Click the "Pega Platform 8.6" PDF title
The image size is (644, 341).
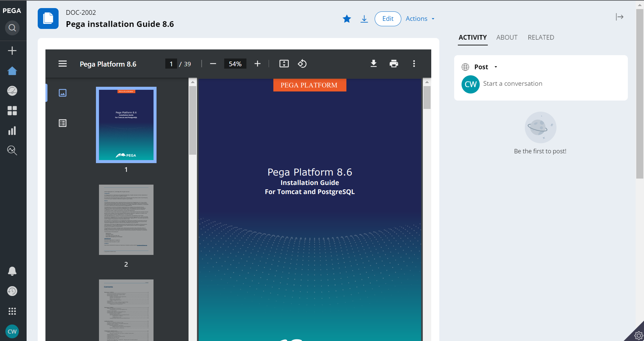click(108, 64)
